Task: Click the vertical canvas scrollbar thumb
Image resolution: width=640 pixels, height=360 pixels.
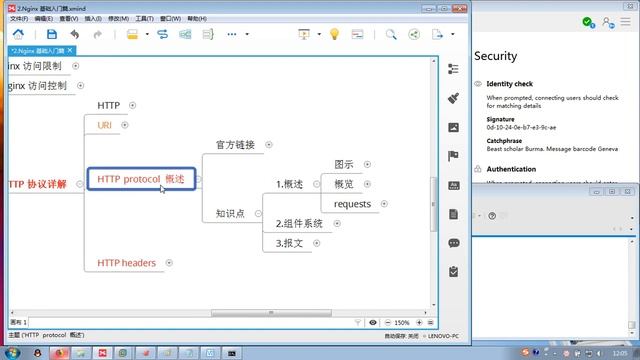Action: pyautogui.click(x=433, y=204)
